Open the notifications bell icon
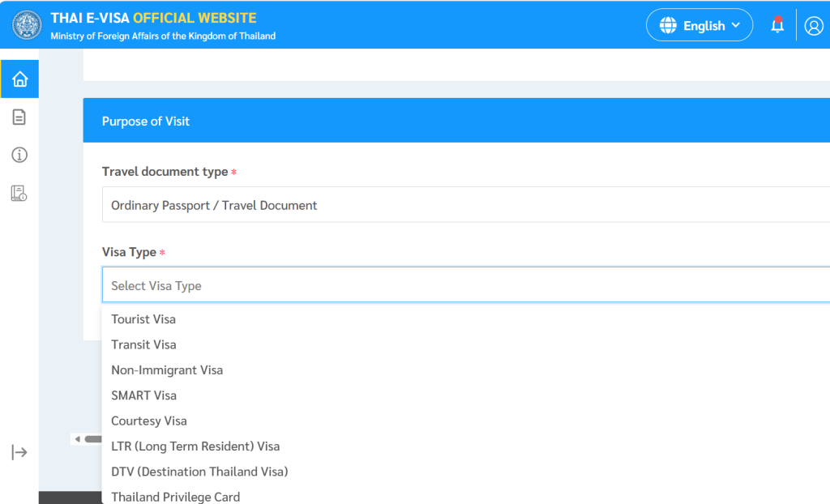Screen dimensions: 830x504 pos(777,25)
